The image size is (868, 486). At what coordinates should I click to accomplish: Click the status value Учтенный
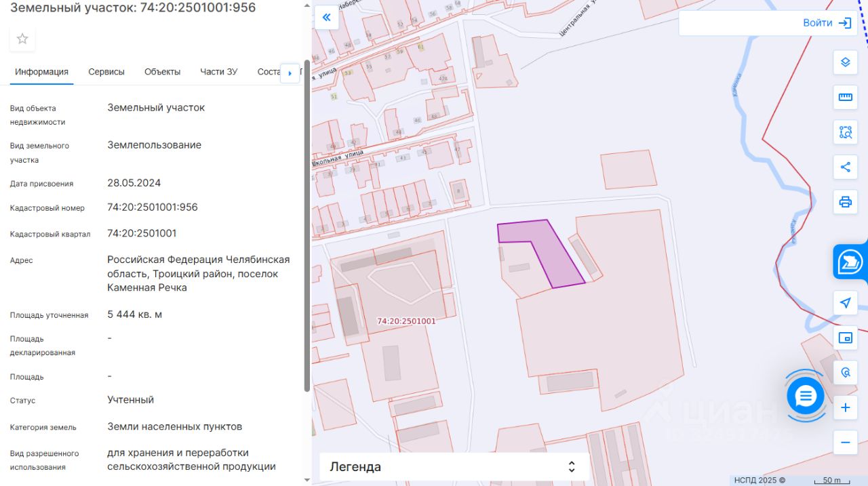(x=130, y=400)
